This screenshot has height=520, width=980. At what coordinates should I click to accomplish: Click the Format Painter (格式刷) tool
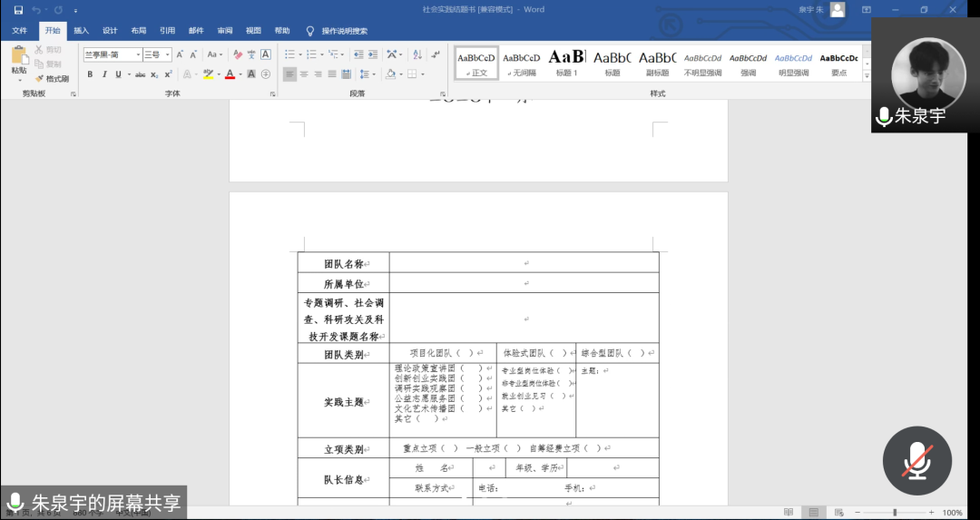tap(52, 79)
